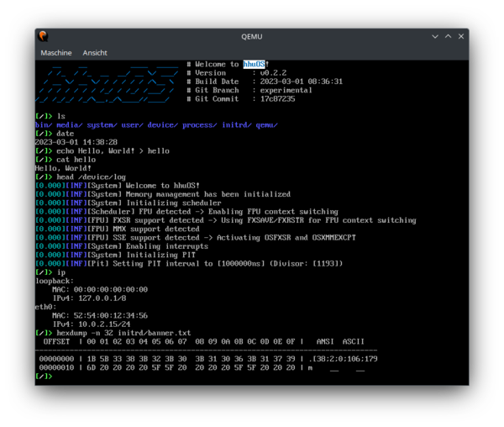This screenshot has width=504, height=427.
Task: Click hexdump offset 00000010
Action: (56, 368)
